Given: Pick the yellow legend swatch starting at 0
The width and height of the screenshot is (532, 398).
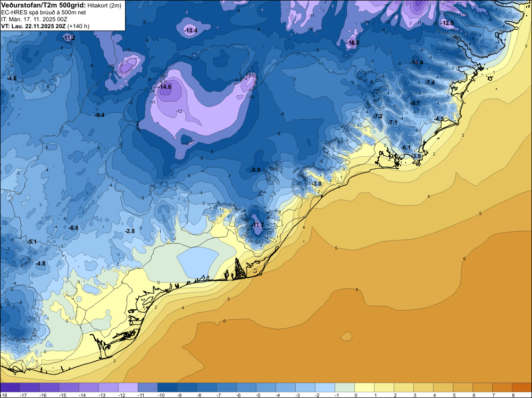Looking at the screenshot, I should pyautogui.click(x=364, y=388).
